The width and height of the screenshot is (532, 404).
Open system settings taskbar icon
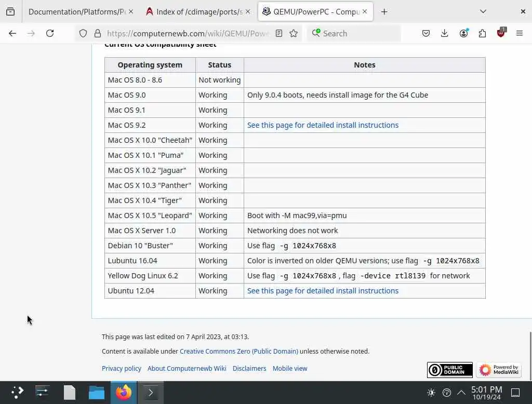pyautogui.click(x=43, y=393)
